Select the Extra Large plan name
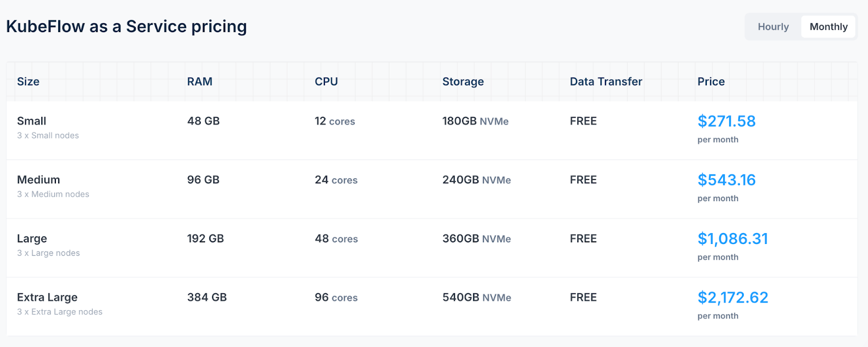The width and height of the screenshot is (868, 347). click(47, 297)
